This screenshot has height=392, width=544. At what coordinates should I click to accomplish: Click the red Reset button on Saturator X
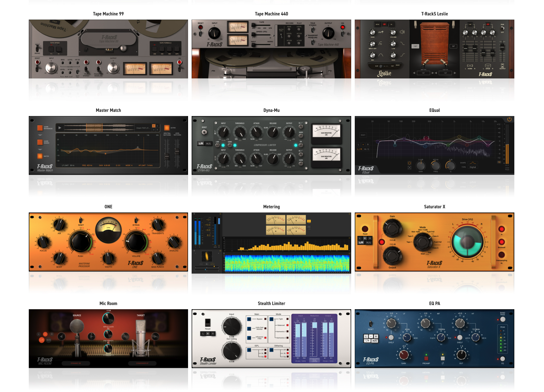(x=365, y=229)
